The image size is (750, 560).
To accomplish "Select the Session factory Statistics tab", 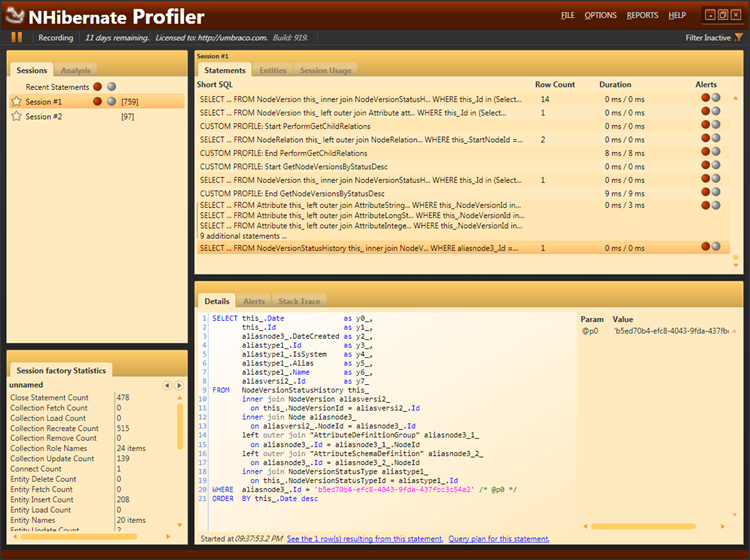I will [x=61, y=371].
